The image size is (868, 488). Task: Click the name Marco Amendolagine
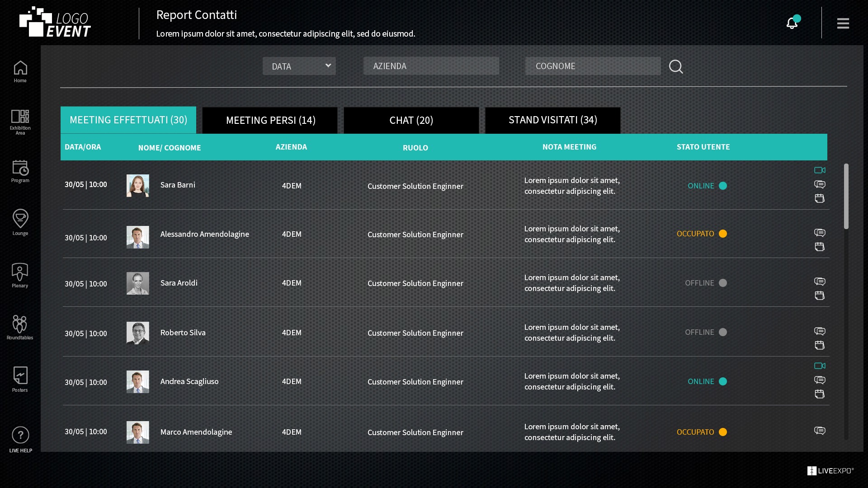tap(196, 432)
